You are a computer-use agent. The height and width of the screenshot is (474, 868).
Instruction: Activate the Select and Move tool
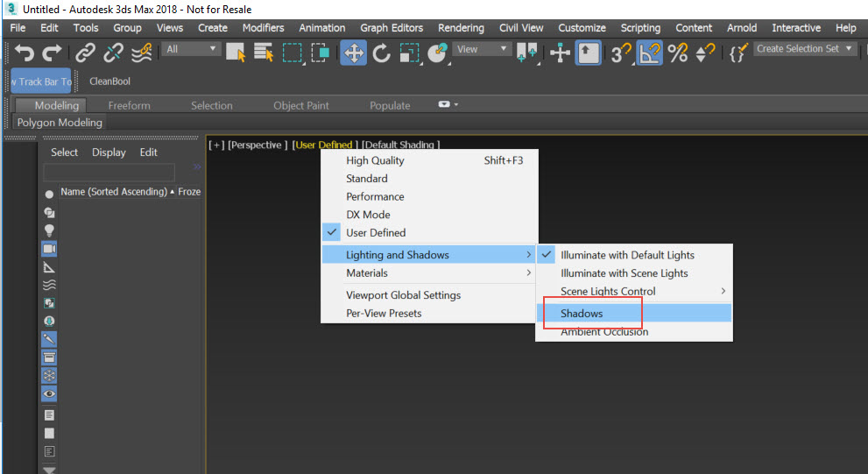click(x=353, y=53)
